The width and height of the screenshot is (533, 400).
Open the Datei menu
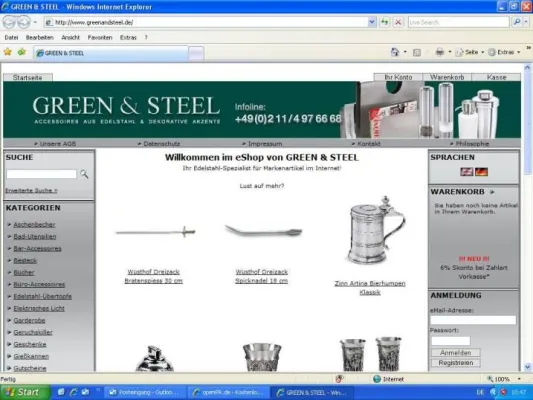click(x=11, y=37)
